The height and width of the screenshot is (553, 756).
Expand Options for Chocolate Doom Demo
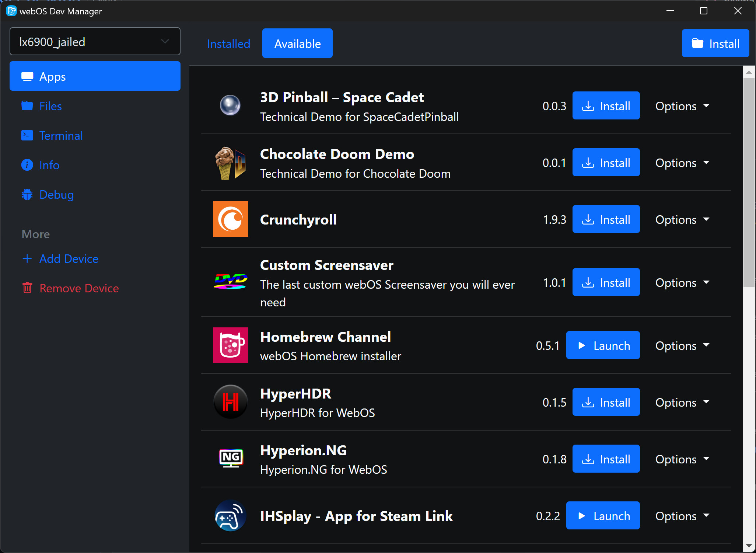pos(682,163)
